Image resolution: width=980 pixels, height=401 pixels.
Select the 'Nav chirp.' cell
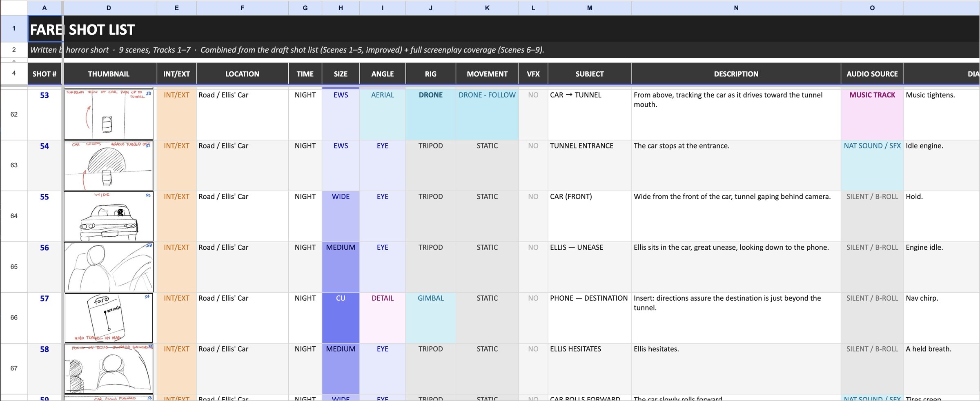coord(942,318)
